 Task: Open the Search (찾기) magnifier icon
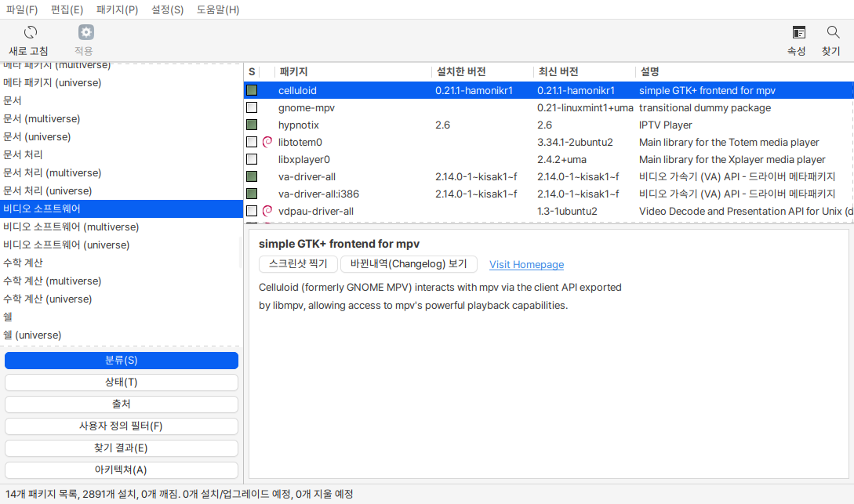tap(833, 33)
